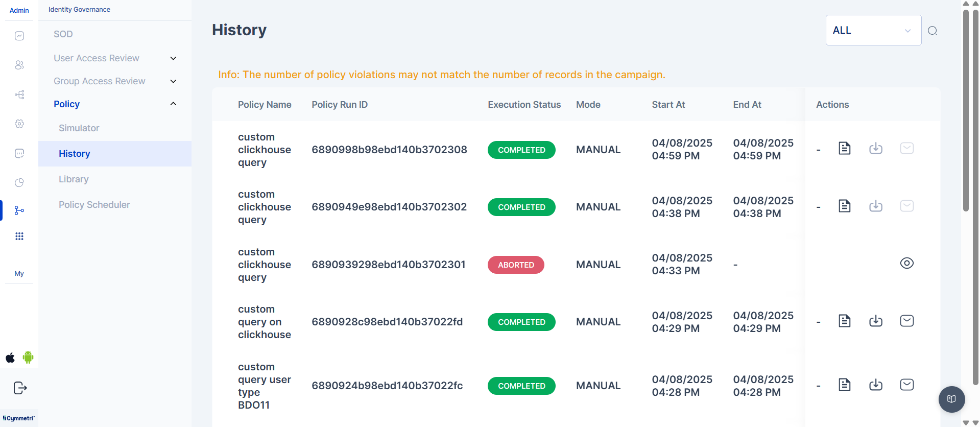Image resolution: width=980 pixels, height=427 pixels.
Task: Open the Apple app download icon
Action: (x=10, y=358)
